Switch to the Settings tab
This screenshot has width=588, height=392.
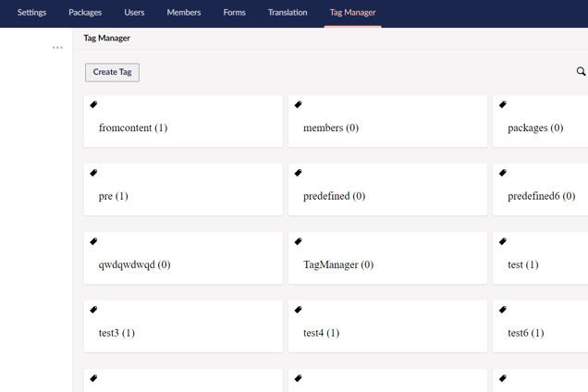click(x=31, y=13)
